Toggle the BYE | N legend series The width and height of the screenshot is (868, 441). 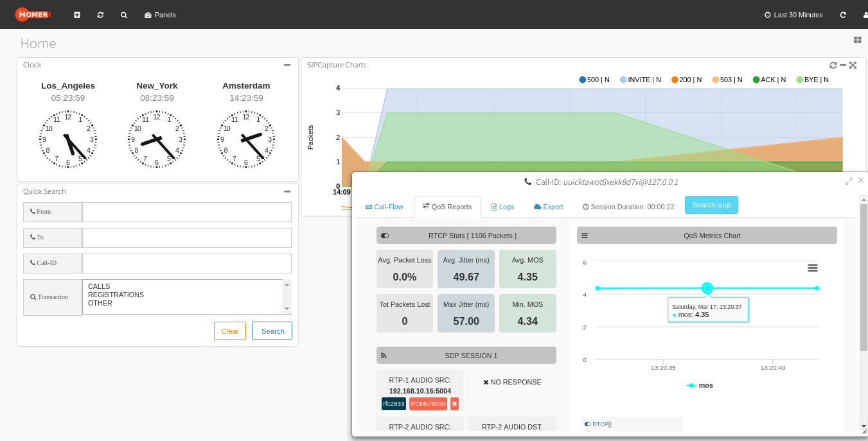812,80
